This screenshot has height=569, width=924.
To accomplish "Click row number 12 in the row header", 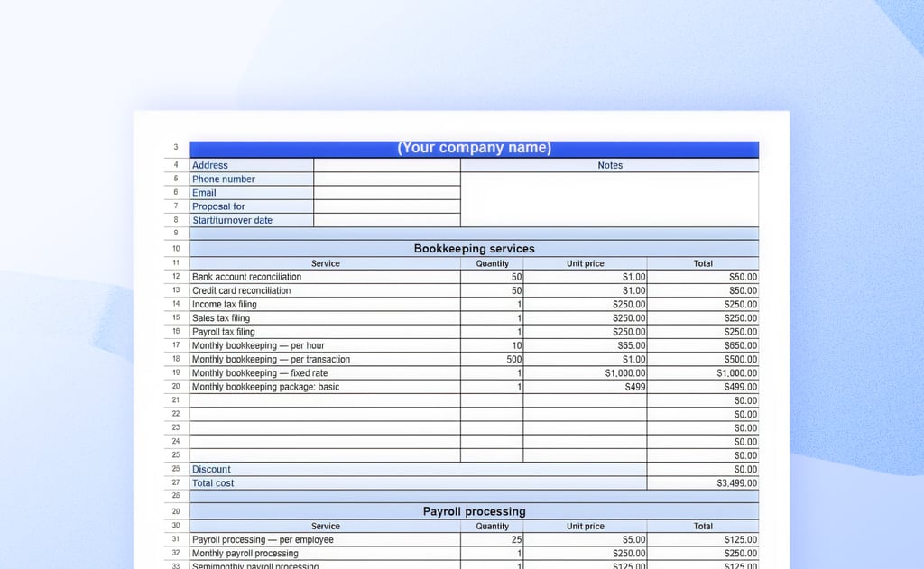I will tap(176, 276).
